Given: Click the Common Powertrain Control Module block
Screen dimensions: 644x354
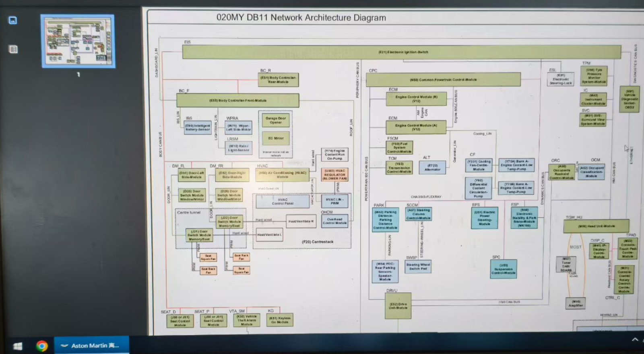Looking at the screenshot, I should [443, 80].
